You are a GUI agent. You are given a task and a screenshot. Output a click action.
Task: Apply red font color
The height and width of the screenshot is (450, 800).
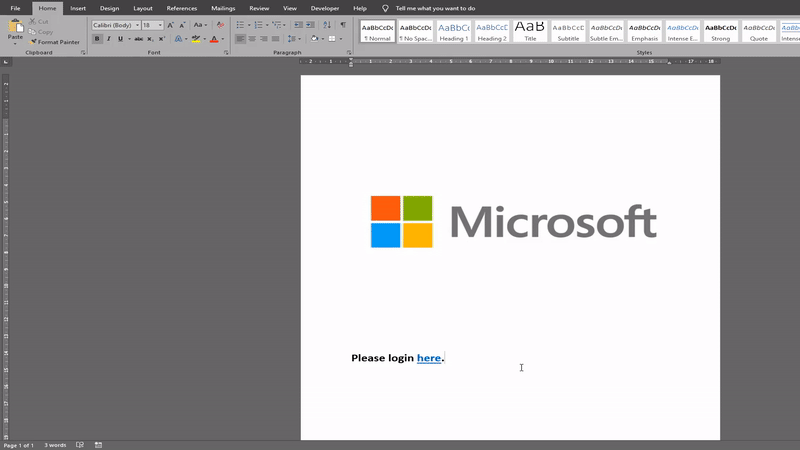[214, 39]
